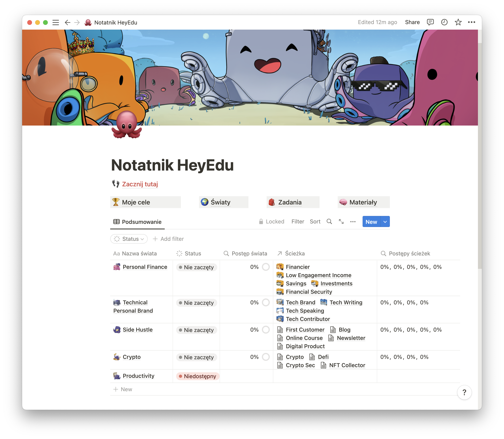Open the comments speech bubble icon
The width and height of the screenshot is (504, 439).
click(x=430, y=22)
